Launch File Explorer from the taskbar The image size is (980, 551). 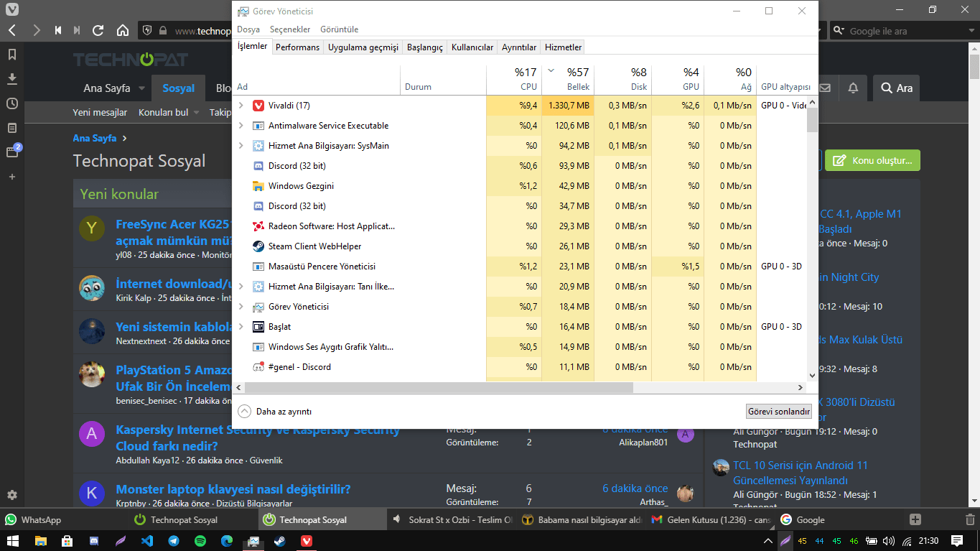pyautogui.click(x=40, y=541)
